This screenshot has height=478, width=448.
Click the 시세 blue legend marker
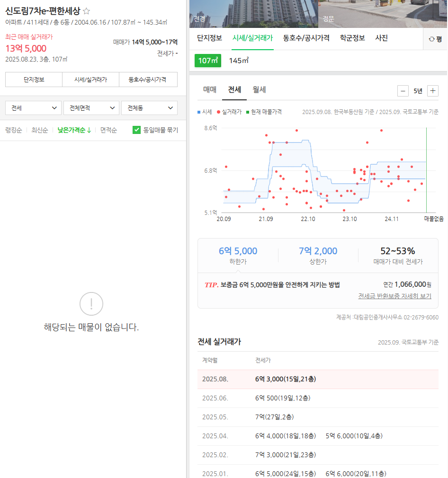point(199,112)
